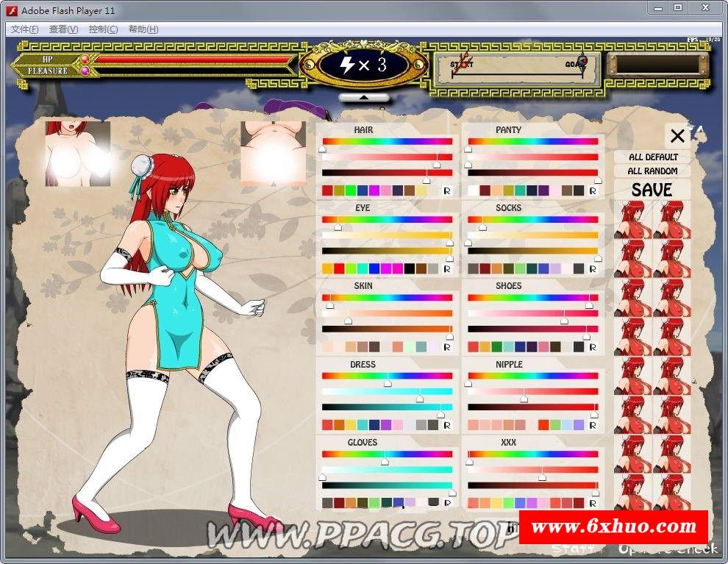Viewport: 728px width, 564px height.
Task: Click the SHOES white-to-pink saturation bar
Action: (533, 313)
